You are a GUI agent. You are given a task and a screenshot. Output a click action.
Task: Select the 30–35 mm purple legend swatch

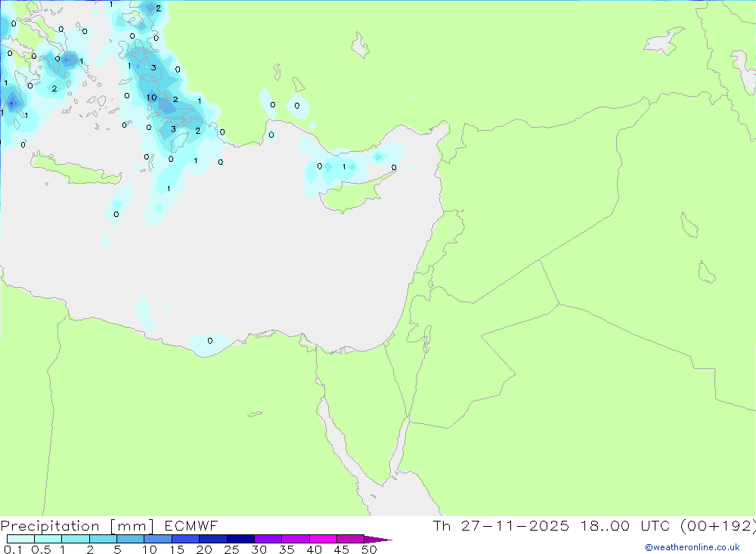click(268, 539)
